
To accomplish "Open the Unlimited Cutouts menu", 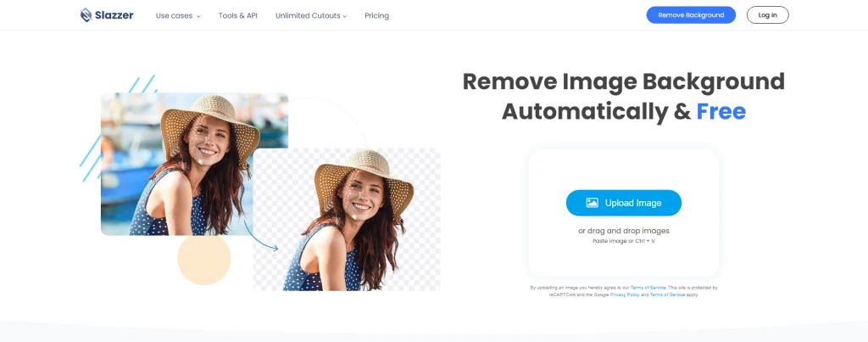I will pyautogui.click(x=311, y=15).
